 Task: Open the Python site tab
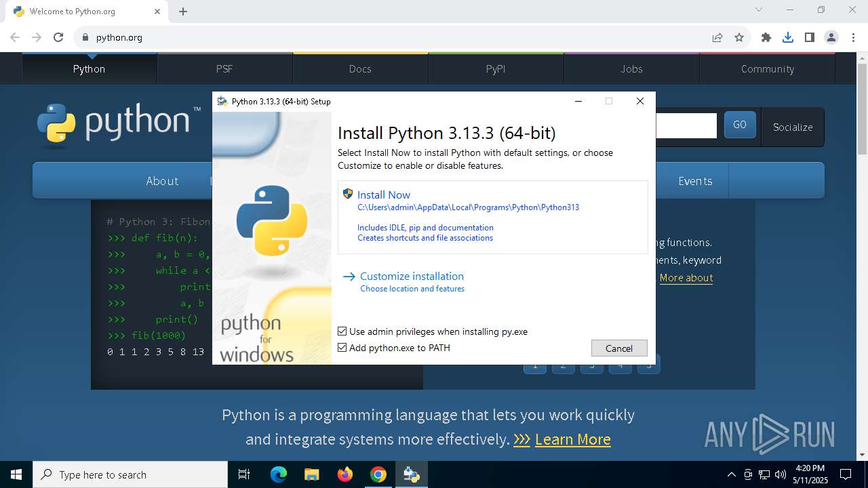(89, 68)
